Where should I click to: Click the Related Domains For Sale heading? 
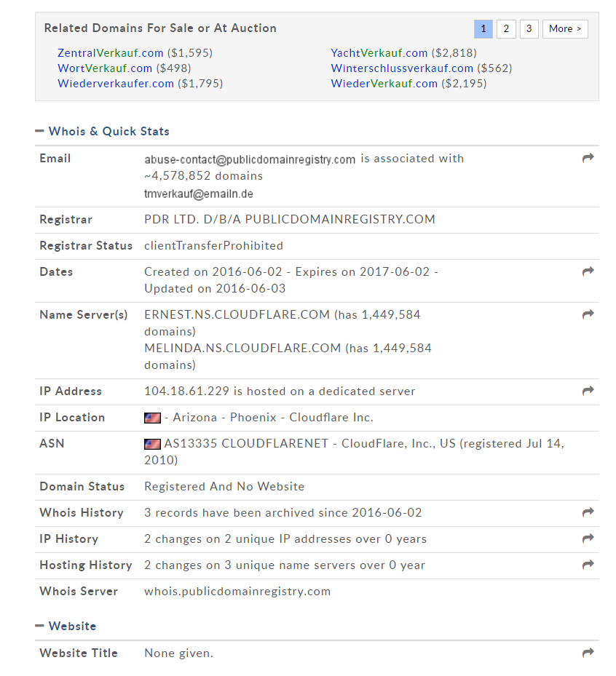[160, 28]
